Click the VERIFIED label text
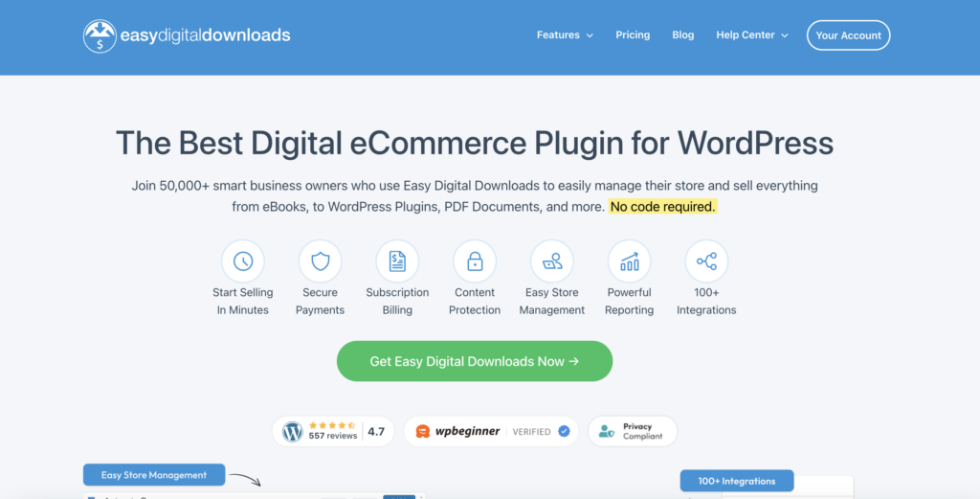This screenshot has width=980, height=499. [x=531, y=431]
